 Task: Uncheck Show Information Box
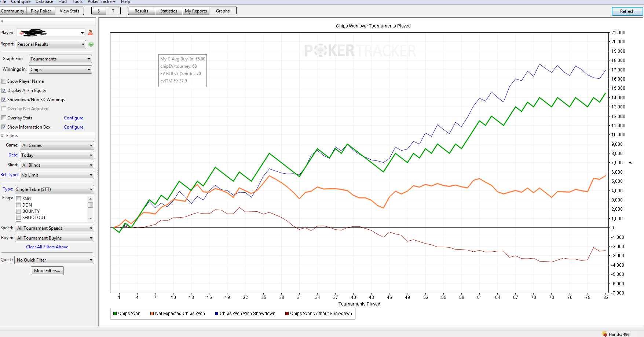coord(4,127)
